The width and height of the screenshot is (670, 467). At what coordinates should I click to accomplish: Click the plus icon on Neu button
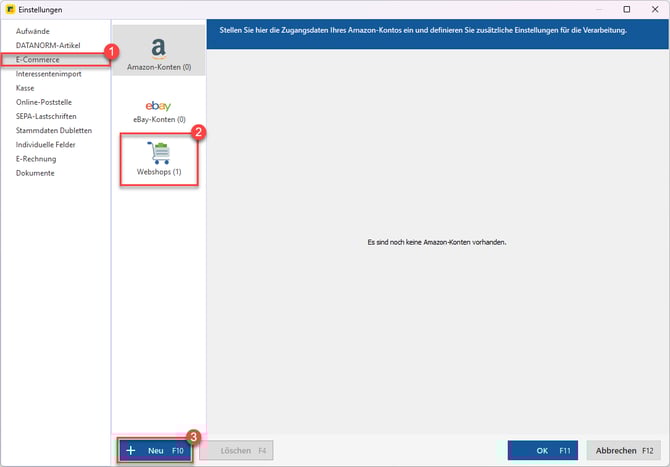(x=131, y=450)
